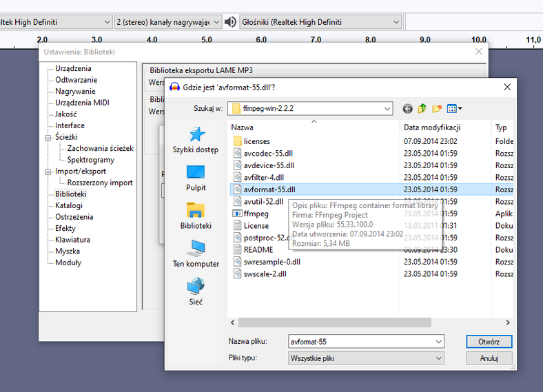Click the Anuluj button

coord(489,358)
